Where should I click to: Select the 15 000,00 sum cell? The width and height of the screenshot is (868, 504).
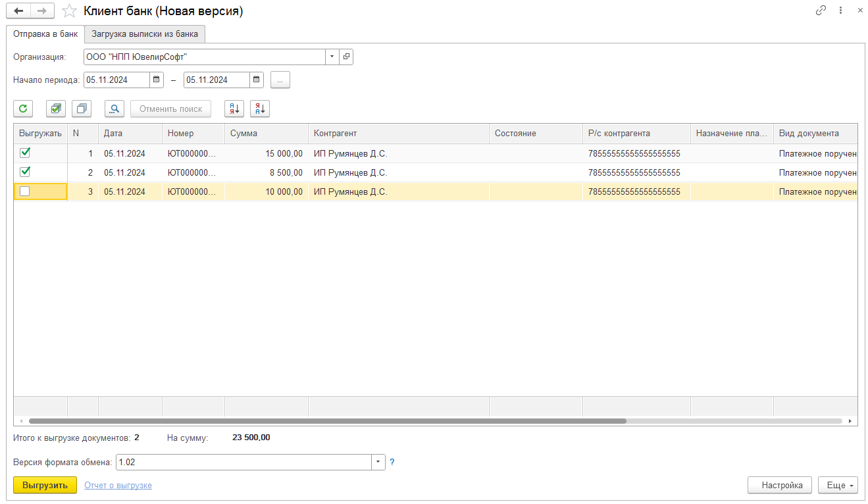pos(267,153)
